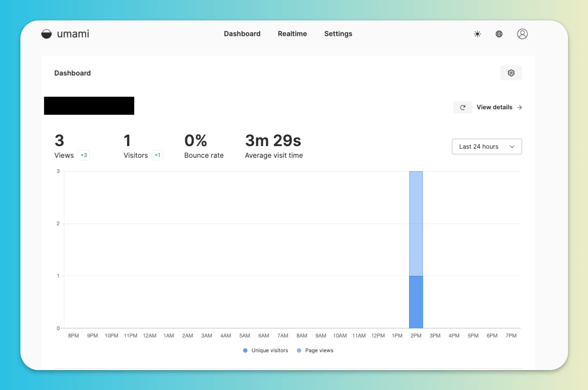Click the light blue page views bar segment
The height and width of the screenshot is (390, 588).
pos(416,224)
